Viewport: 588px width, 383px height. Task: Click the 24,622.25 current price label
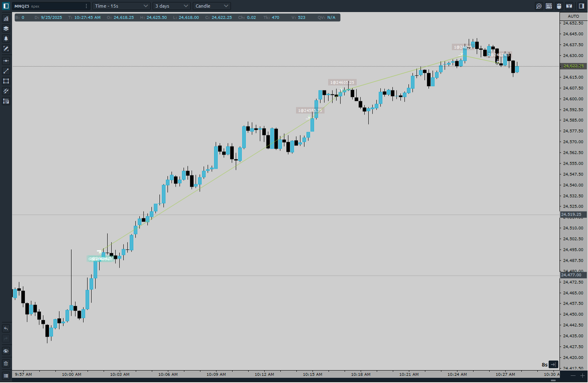[x=573, y=66]
